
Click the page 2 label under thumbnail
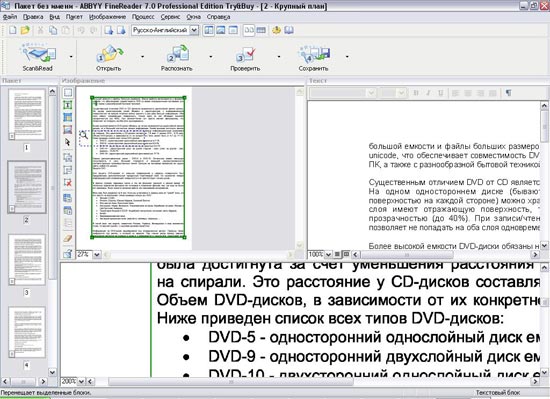pos(26,220)
